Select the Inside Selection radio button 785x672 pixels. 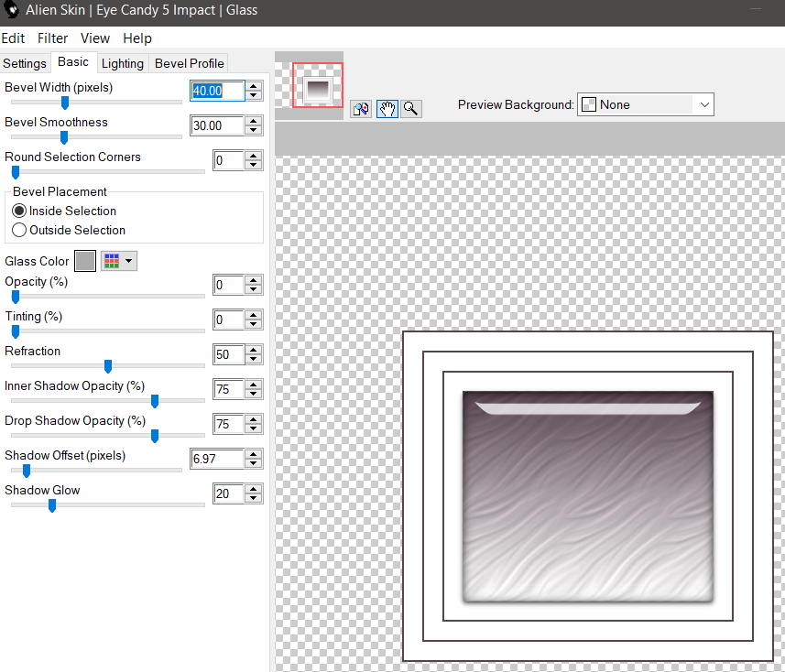[x=19, y=211]
